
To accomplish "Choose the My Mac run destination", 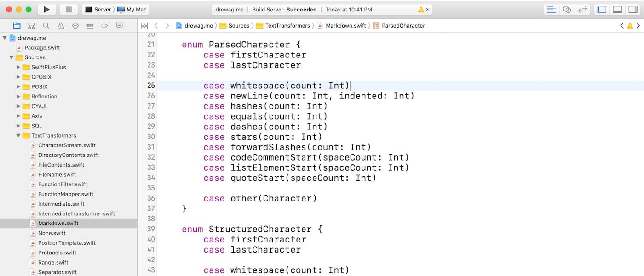I will tap(132, 9).
